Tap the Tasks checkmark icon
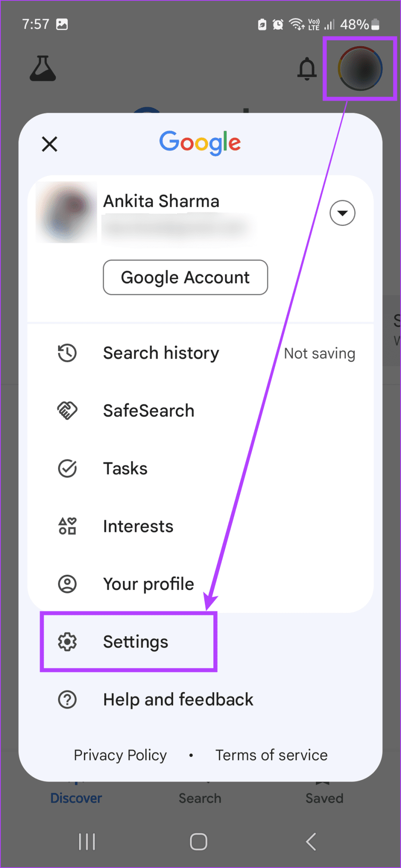Image resolution: width=401 pixels, height=868 pixels. coord(67,468)
